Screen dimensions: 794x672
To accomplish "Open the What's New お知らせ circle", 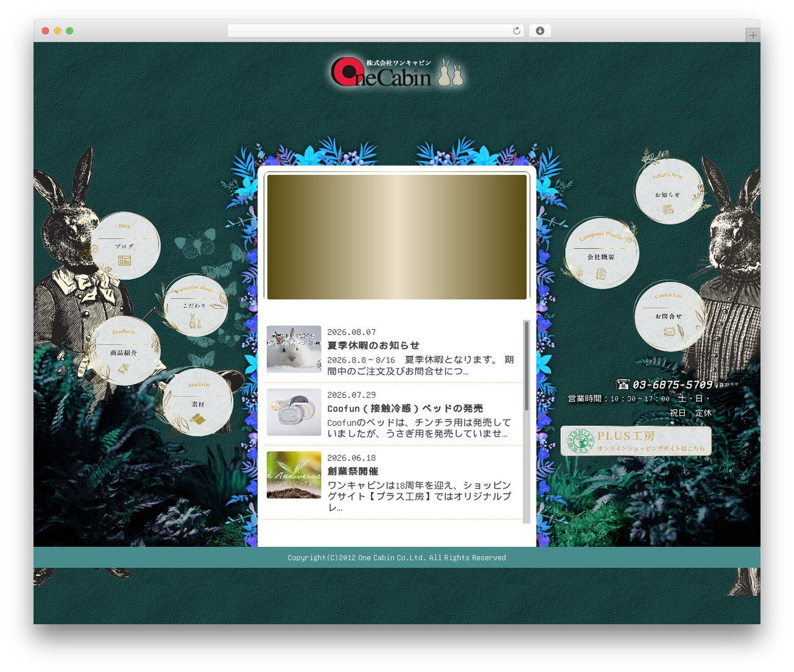I will 669,192.
